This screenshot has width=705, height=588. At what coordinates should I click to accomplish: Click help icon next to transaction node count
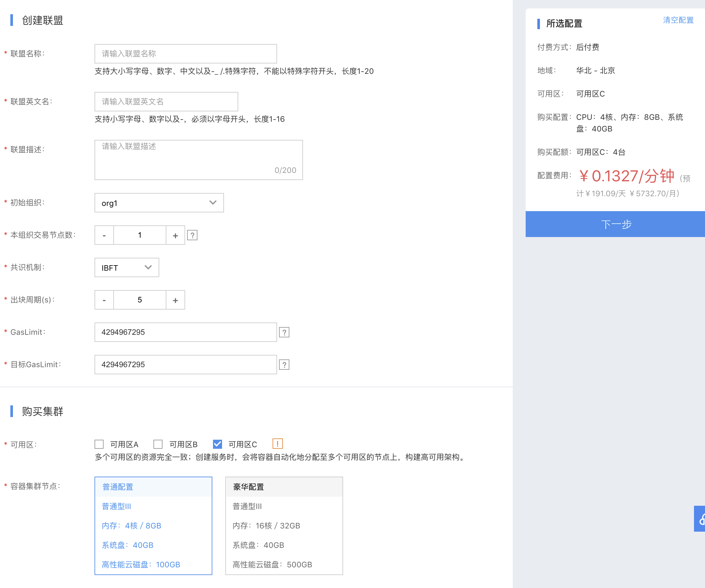click(x=192, y=235)
